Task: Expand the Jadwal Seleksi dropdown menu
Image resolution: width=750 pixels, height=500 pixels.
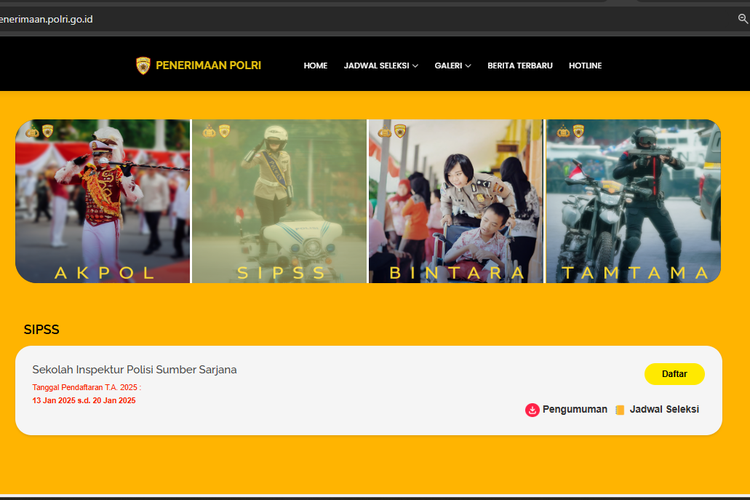Action: [x=380, y=66]
